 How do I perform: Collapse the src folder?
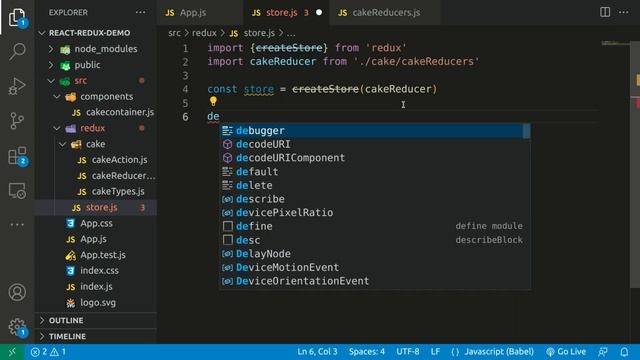(96, 81)
